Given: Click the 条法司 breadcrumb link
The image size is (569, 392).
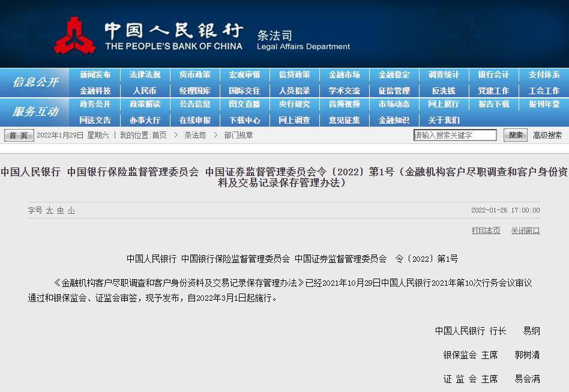Looking at the screenshot, I should 195,136.
